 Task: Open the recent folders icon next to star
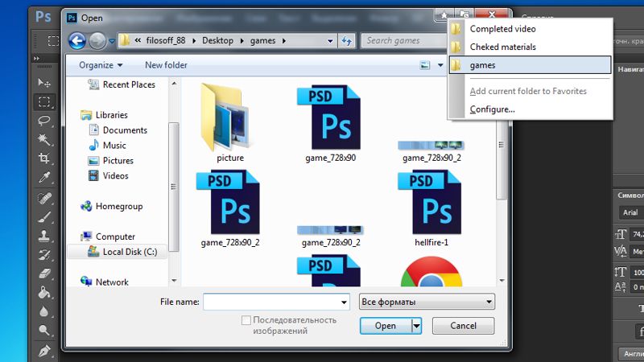coord(464,15)
